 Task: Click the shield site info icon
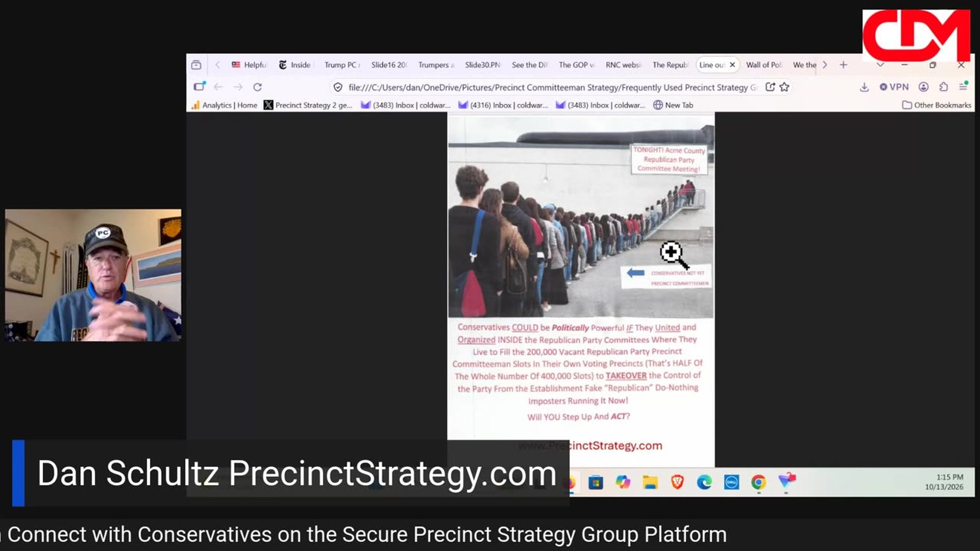point(338,87)
